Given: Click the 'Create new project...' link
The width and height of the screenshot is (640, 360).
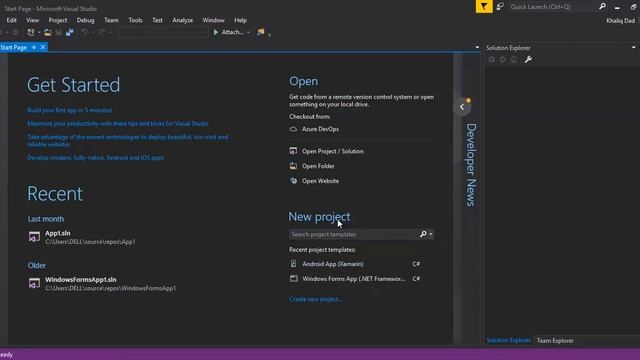Looking at the screenshot, I should point(316,299).
